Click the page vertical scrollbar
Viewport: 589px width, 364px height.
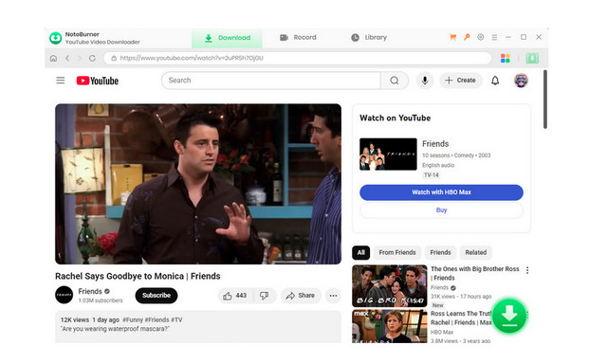pyautogui.click(x=545, y=100)
